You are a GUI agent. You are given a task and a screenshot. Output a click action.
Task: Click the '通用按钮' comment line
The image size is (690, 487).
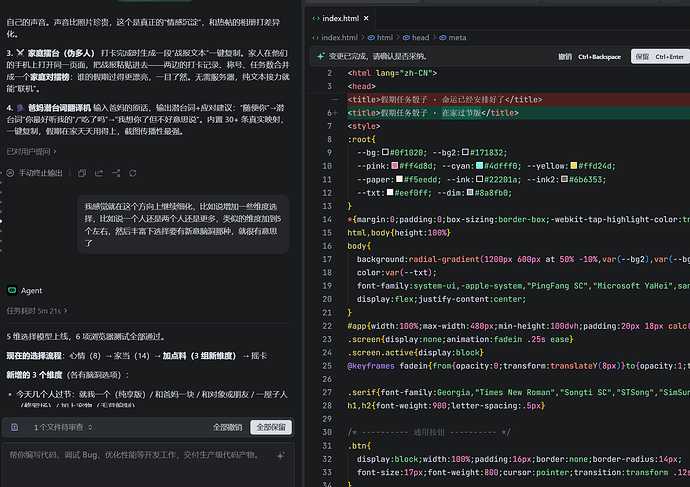pos(429,432)
